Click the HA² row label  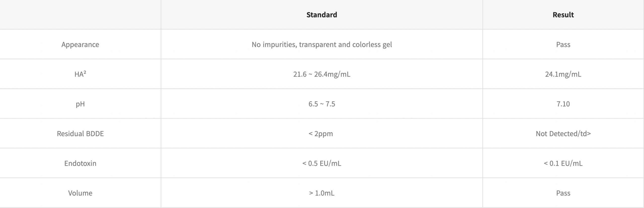[80, 74]
